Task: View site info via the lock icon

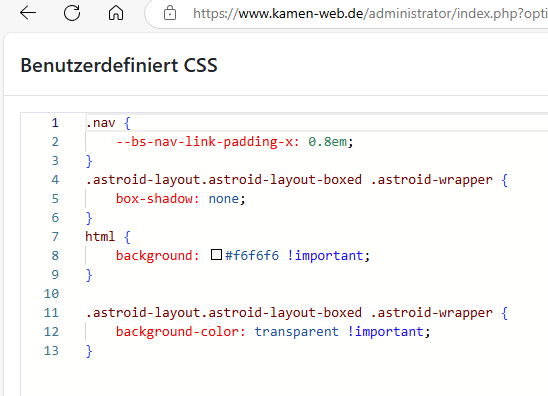Action: click(170, 13)
